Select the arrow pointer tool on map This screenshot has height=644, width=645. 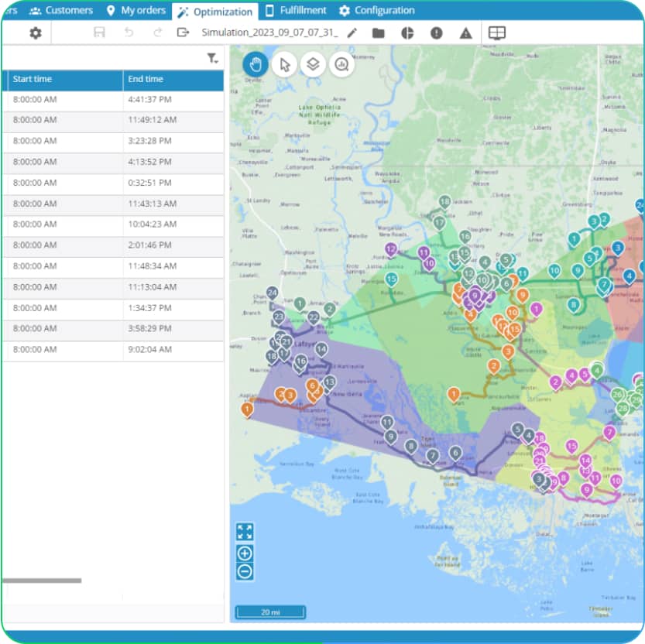(x=284, y=64)
